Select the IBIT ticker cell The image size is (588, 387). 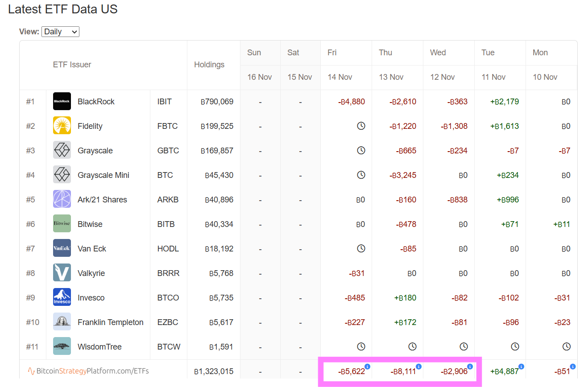point(165,102)
